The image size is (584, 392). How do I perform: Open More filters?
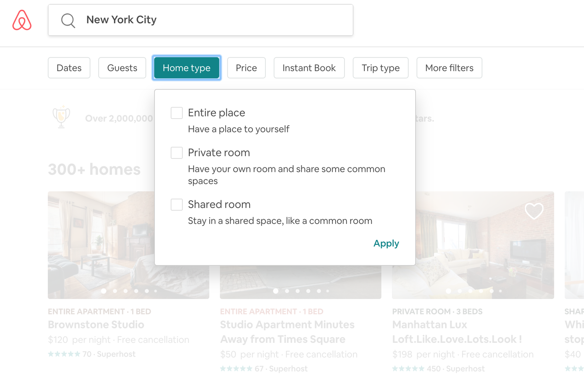(449, 68)
